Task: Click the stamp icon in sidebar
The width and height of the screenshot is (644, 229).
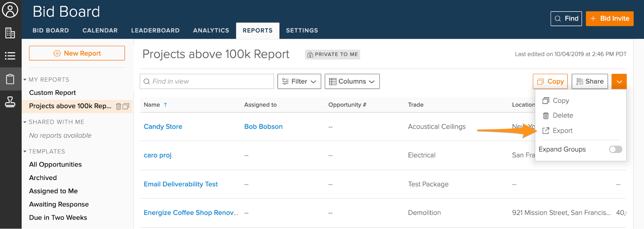Action: pyautogui.click(x=10, y=102)
